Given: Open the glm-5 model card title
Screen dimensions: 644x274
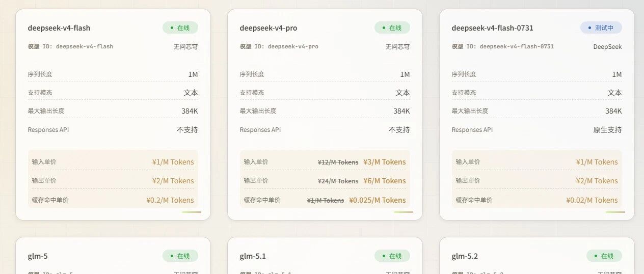Looking at the screenshot, I should (x=38, y=256).
